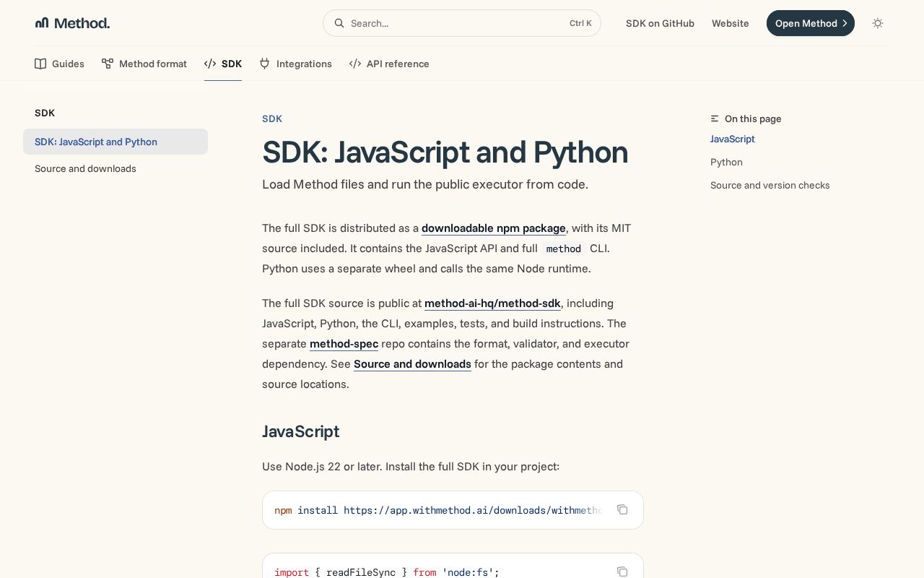Click the search magnifier icon
The width and height of the screenshot is (924, 578).
click(x=339, y=23)
